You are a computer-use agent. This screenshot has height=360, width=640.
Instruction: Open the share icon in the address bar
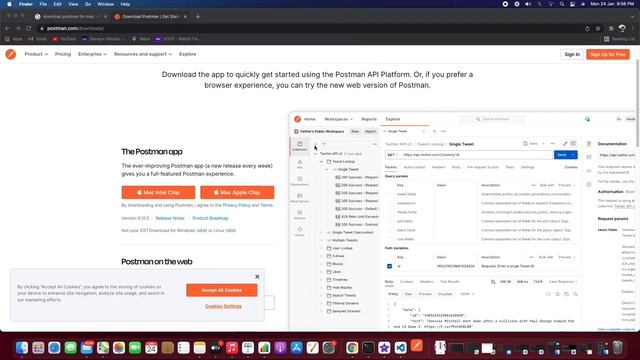[587, 29]
